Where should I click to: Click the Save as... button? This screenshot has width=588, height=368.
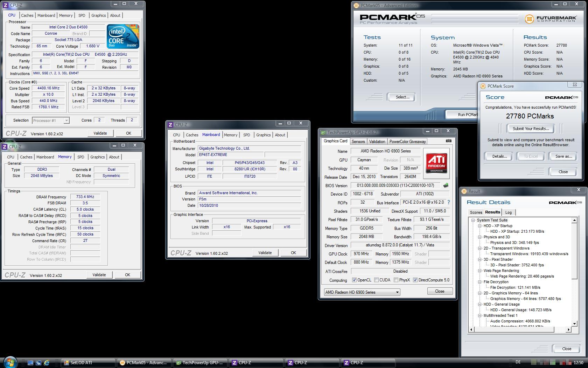tap(563, 156)
